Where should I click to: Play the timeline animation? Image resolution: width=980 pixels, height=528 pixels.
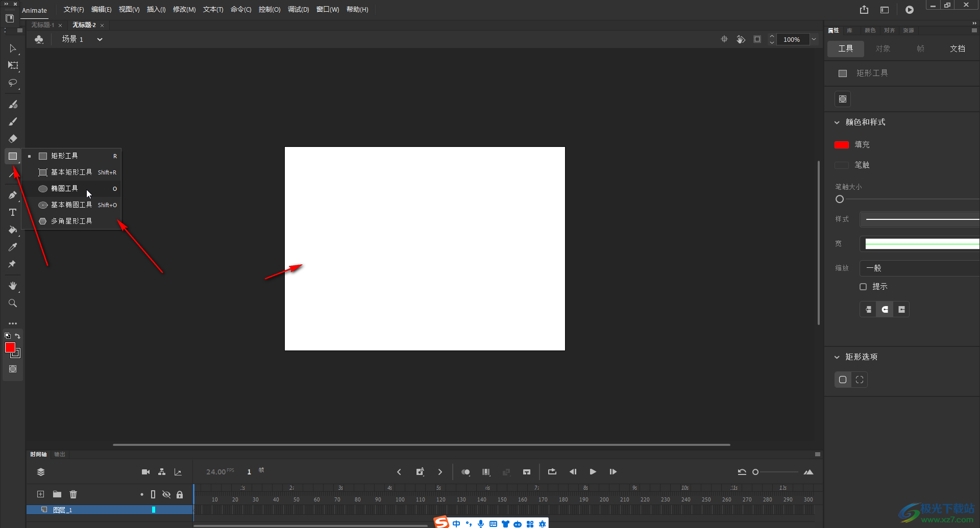593,472
